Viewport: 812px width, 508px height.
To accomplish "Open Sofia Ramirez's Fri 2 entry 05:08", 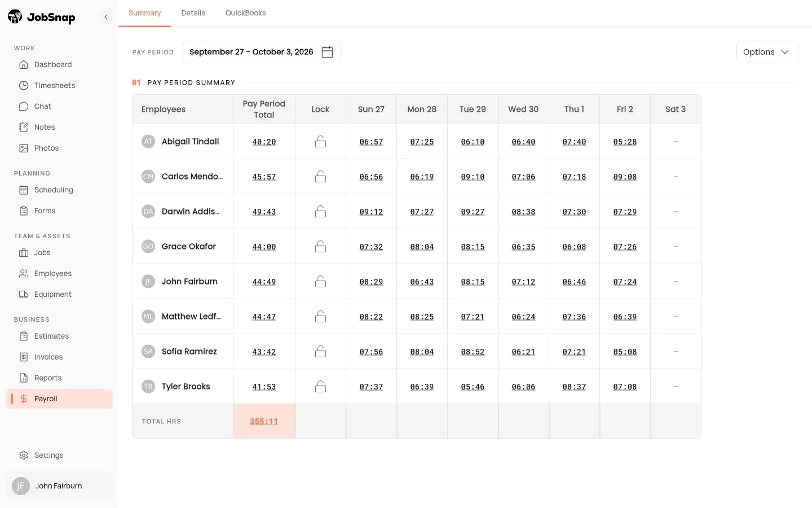I will click(x=625, y=352).
